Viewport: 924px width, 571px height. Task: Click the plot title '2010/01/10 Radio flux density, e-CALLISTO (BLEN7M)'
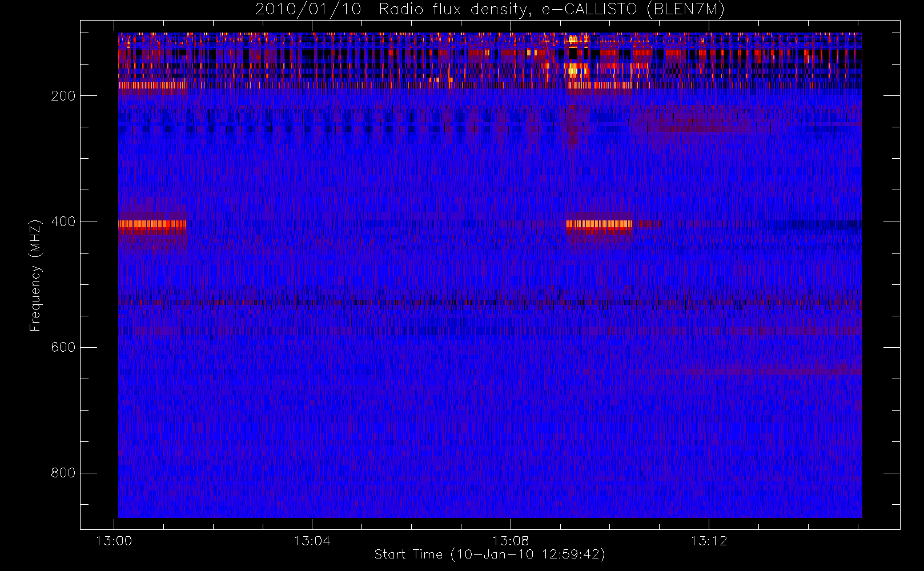[489, 10]
